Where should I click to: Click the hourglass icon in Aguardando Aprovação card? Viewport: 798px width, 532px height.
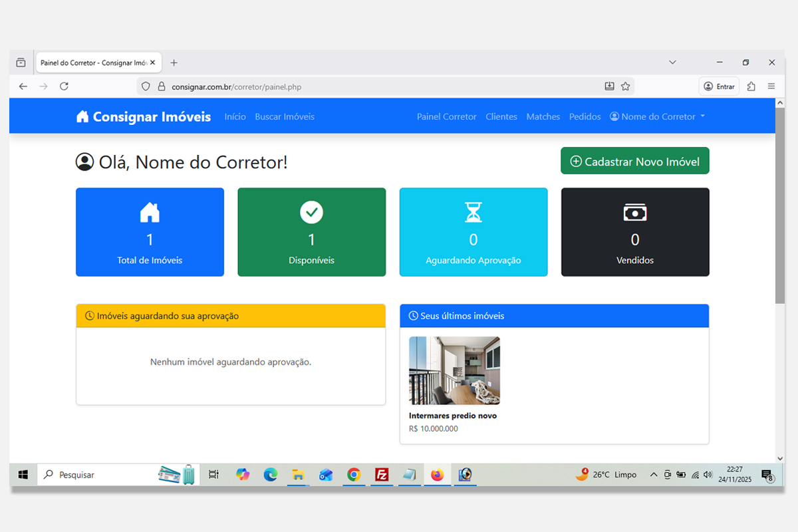click(x=473, y=212)
